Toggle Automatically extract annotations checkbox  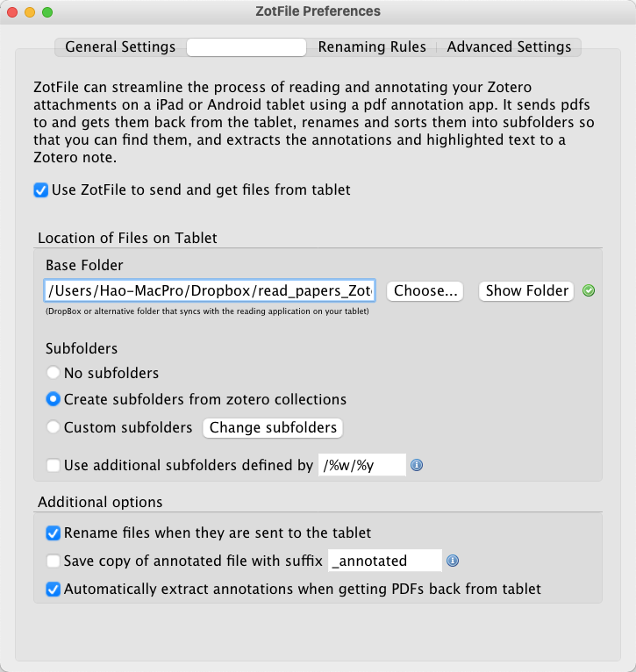click(54, 589)
